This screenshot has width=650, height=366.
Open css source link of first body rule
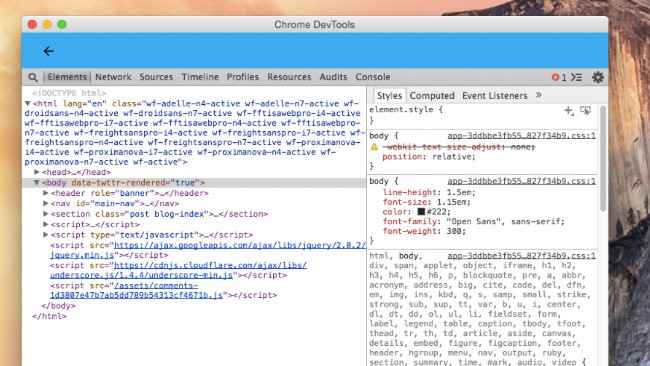521,136
